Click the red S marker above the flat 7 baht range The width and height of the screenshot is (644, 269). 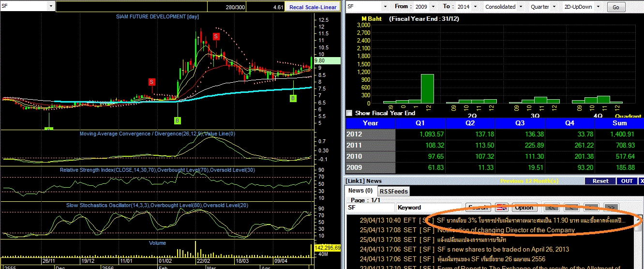(x=152, y=82)
